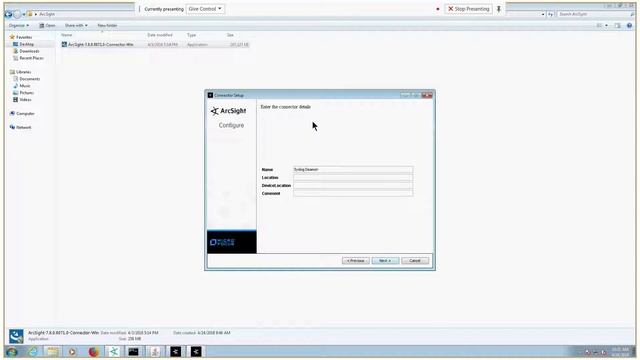Click the Name input field
The width and height of the screenshot is (640, 360).
click(x=353, y=169)
